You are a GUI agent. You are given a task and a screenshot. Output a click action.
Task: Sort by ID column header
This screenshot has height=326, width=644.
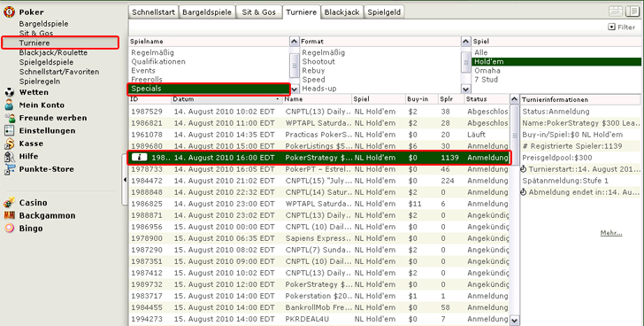coord(149,99)
